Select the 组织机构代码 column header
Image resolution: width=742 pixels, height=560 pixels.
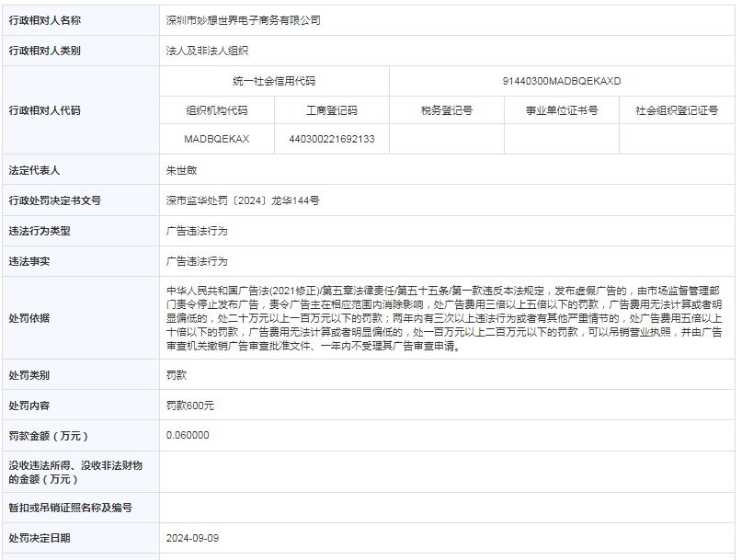216,110
